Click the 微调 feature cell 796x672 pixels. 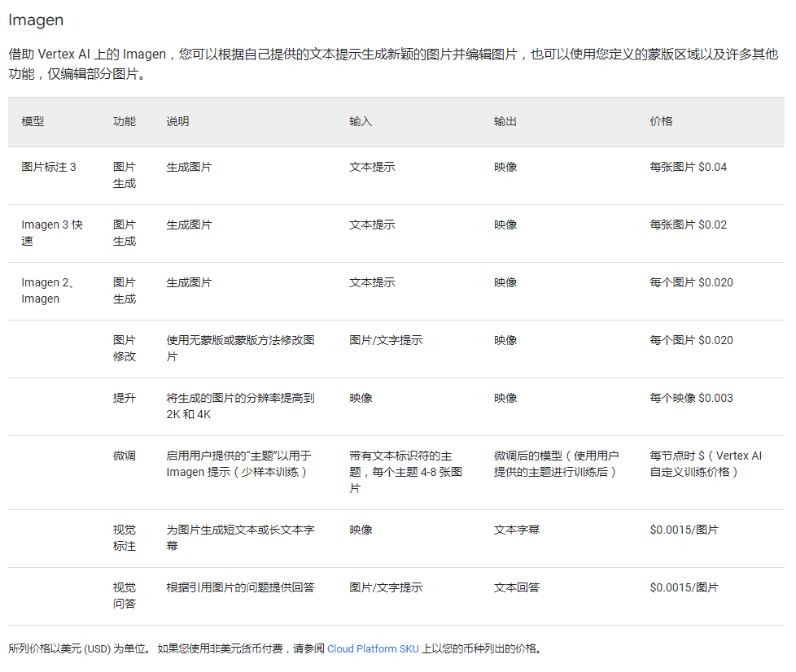tap(125, 456)
